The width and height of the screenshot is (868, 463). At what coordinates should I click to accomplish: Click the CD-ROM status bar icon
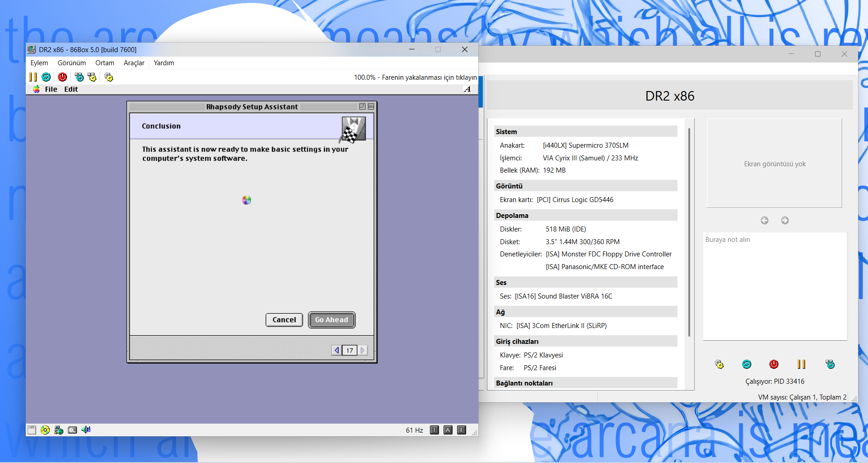coord(45,430)
